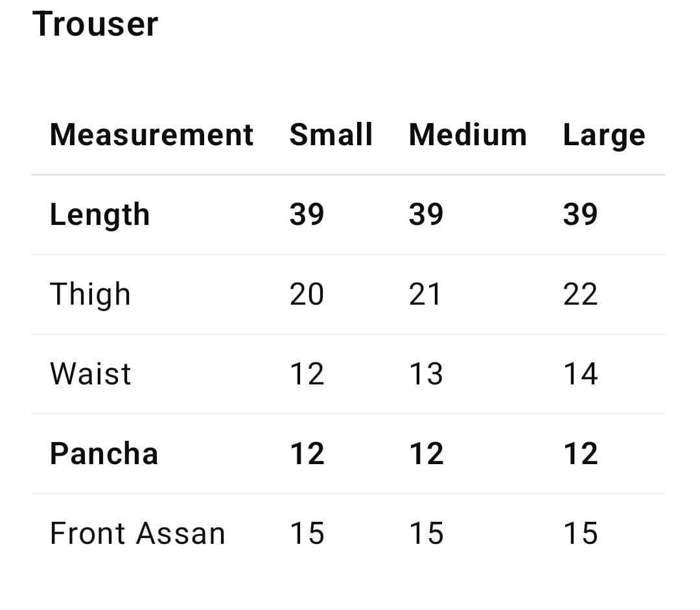Select Waist value 14 under Large
The height and width of the screenshot is (610, 700).
pyautogui.click(x=580, y=374)
